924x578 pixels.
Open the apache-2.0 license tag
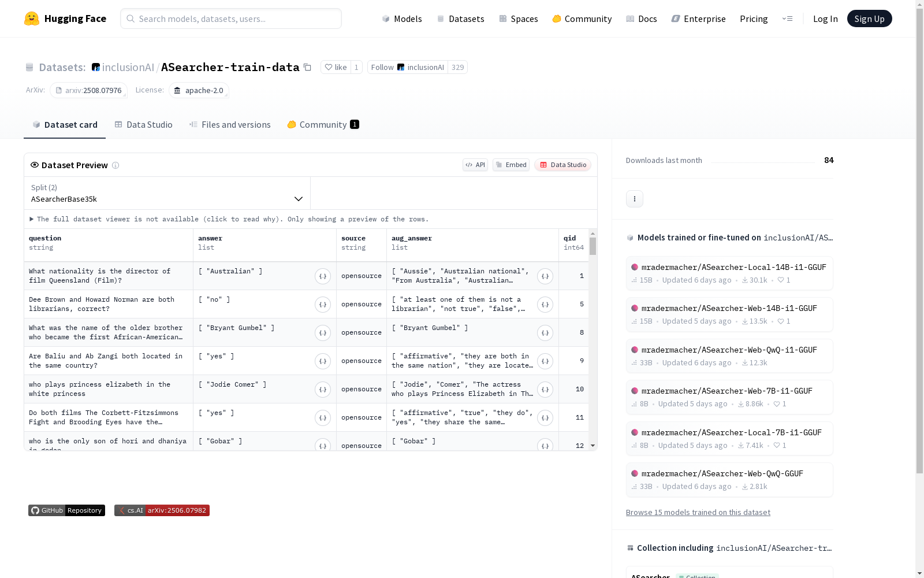[x=199, y=90]
